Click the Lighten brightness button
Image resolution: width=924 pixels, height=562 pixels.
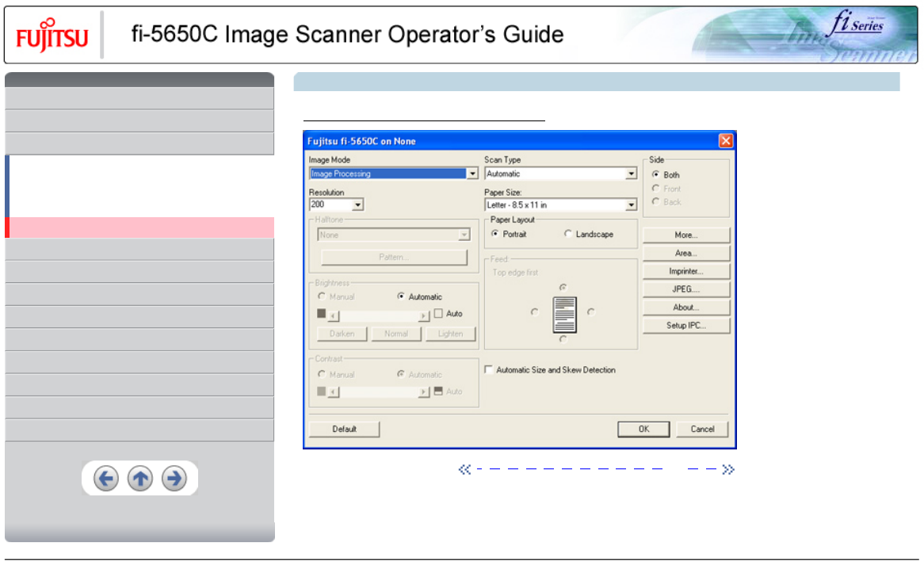pyautogui.click(x=450, y=334)
